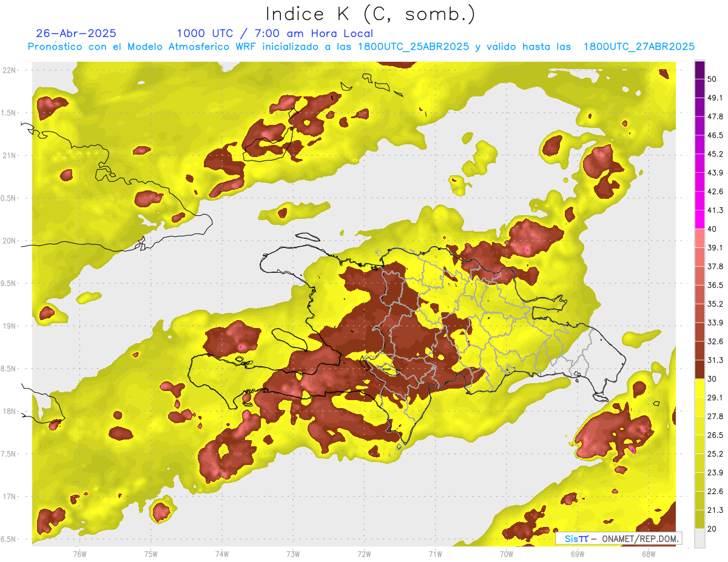Select the colorbar value "37.8"

(x=715, y=266)
